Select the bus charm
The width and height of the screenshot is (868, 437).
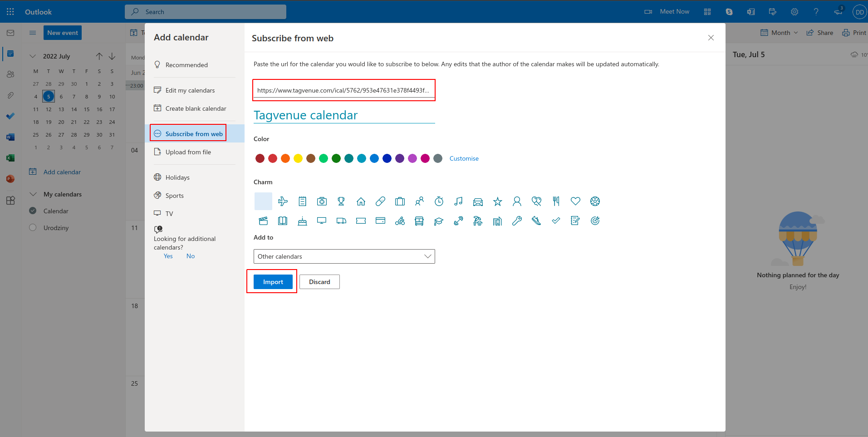tap(419, 221)
